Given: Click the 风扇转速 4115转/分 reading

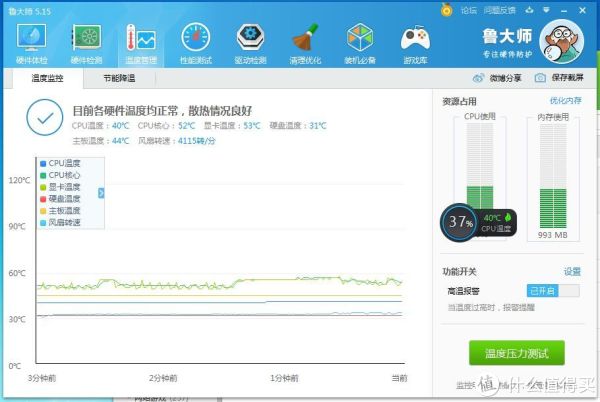Looking at the screenshot, I should point(177,141).
